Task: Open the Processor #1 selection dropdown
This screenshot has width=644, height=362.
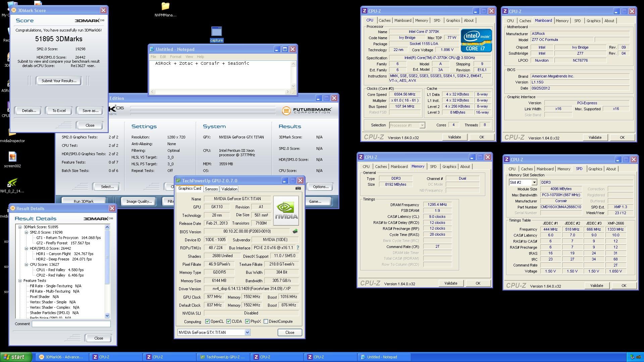Action: point(422,125)
